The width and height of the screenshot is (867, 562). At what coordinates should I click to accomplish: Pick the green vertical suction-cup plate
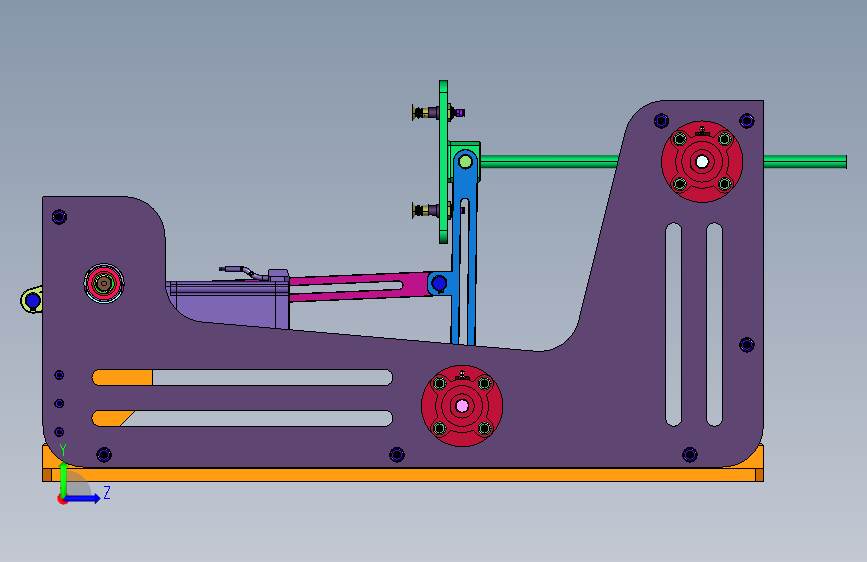(443, 162)
